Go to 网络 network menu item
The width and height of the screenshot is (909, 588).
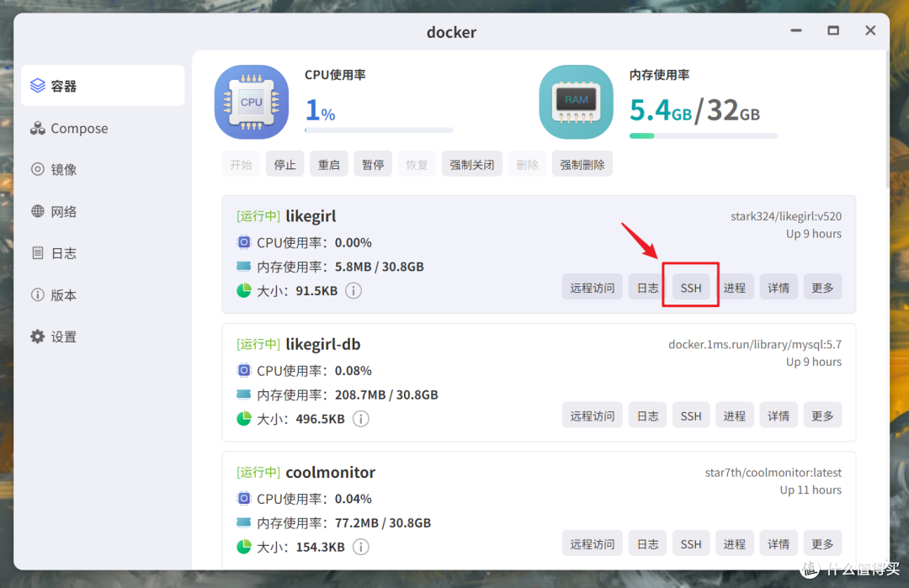coord(103,211)
